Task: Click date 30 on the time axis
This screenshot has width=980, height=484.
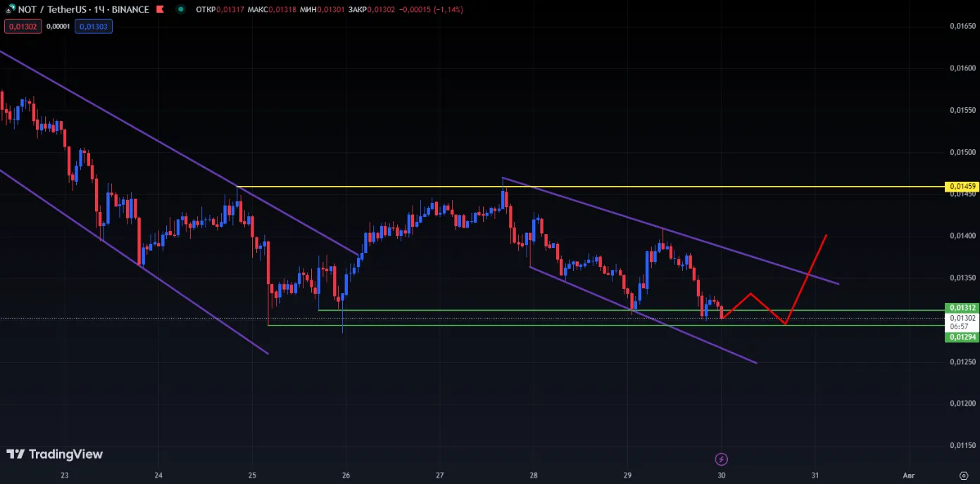Action: pyautogui.click(x=722, y=475)
